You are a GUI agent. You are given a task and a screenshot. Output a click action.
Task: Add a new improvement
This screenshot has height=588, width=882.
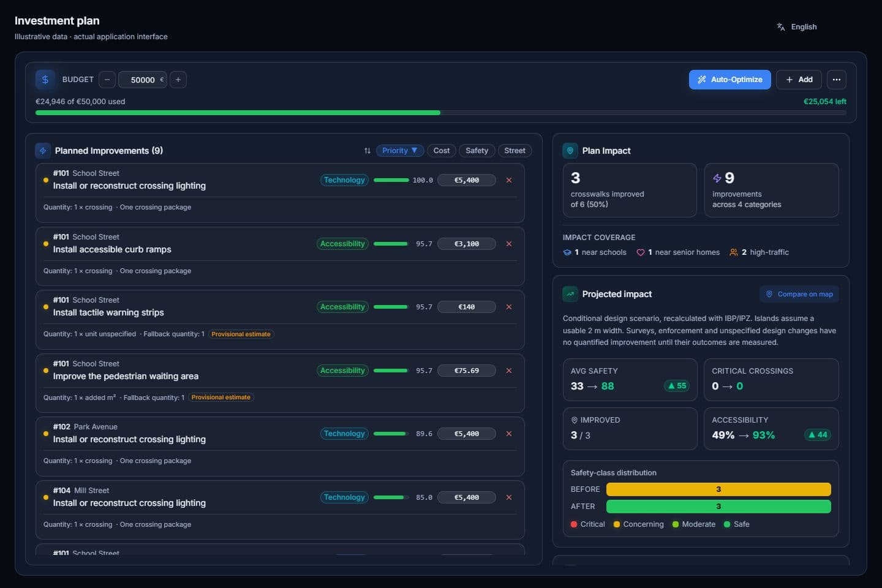point(799,80)
